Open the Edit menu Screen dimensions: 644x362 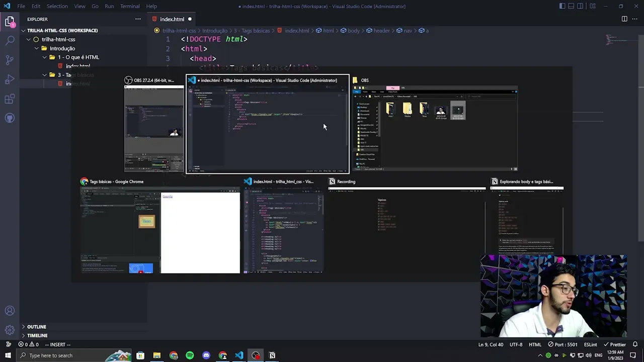(x=36, y=6)
